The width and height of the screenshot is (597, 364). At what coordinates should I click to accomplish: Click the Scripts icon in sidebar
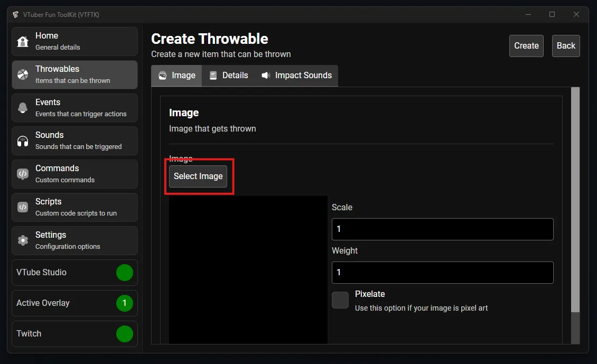pyautogui.click(x=23, y=207)
